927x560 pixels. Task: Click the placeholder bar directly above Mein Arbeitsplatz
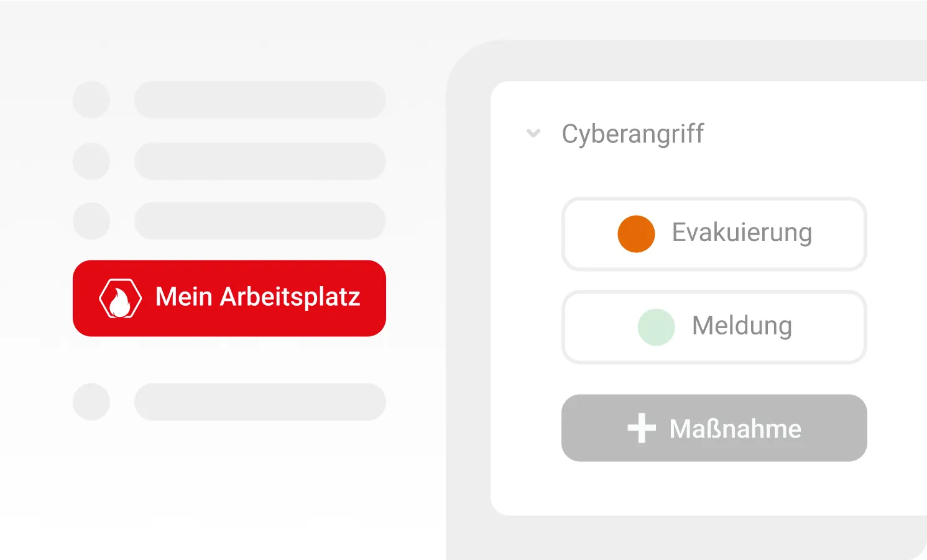[260, 221]
